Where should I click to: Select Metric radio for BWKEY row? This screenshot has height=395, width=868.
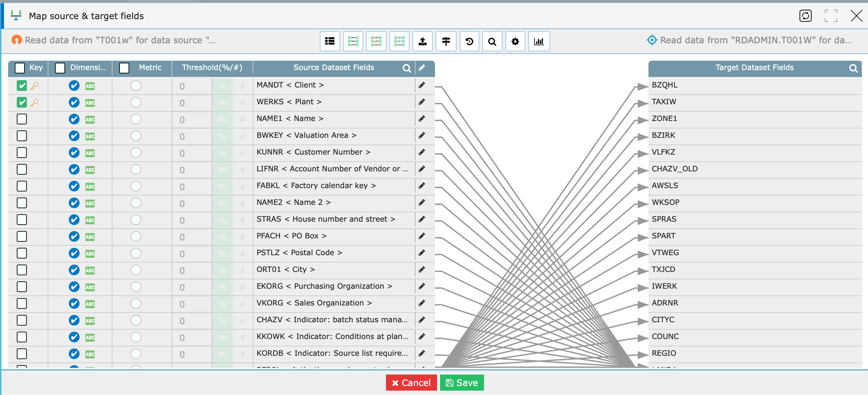pos(136,136)
